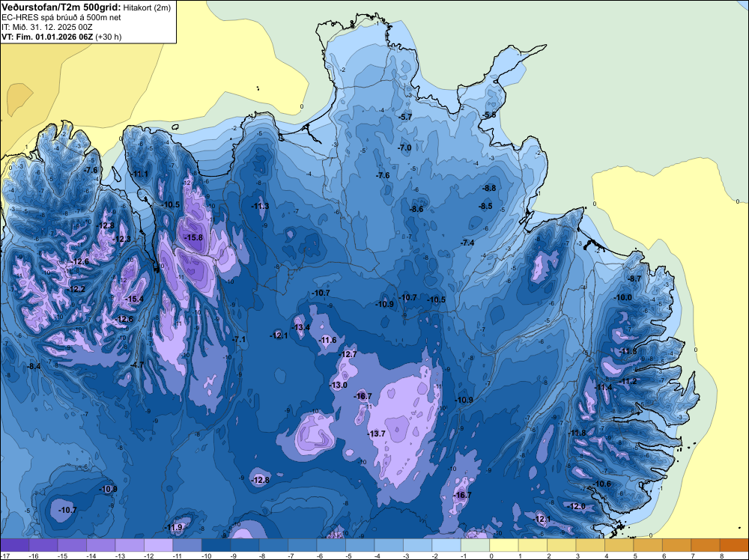
Task: Click the -10.0 temperature reading
Action: [623, 297]
